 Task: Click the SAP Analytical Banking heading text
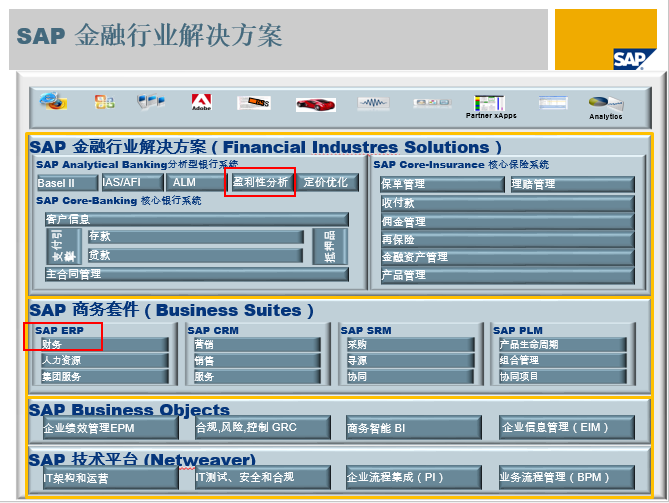(137, 165)
